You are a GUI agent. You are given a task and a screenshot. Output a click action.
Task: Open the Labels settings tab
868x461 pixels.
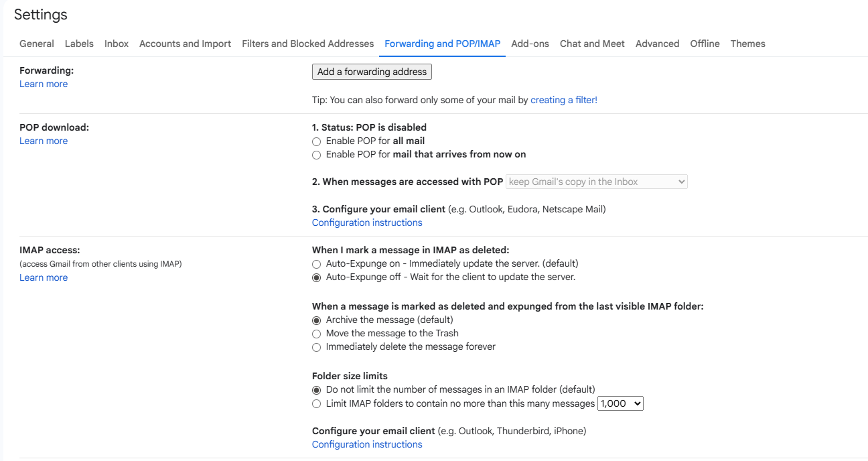tap(79, 44)
